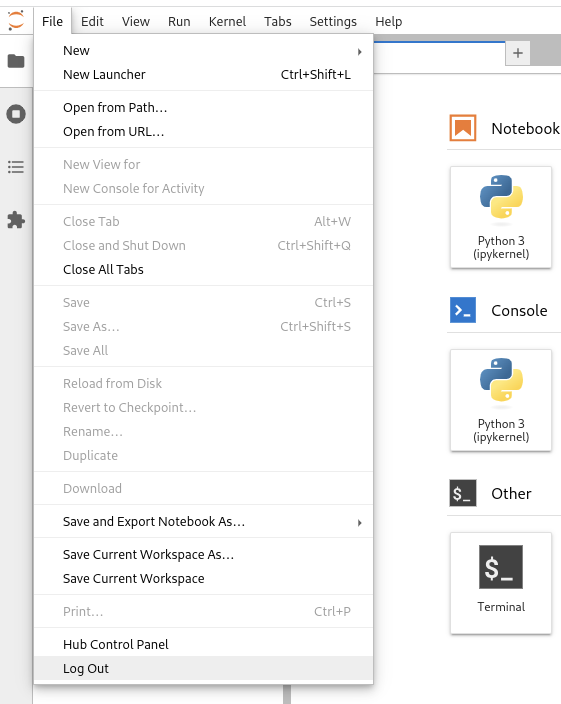
Task: Open the Edit menu
Action: 92,21
